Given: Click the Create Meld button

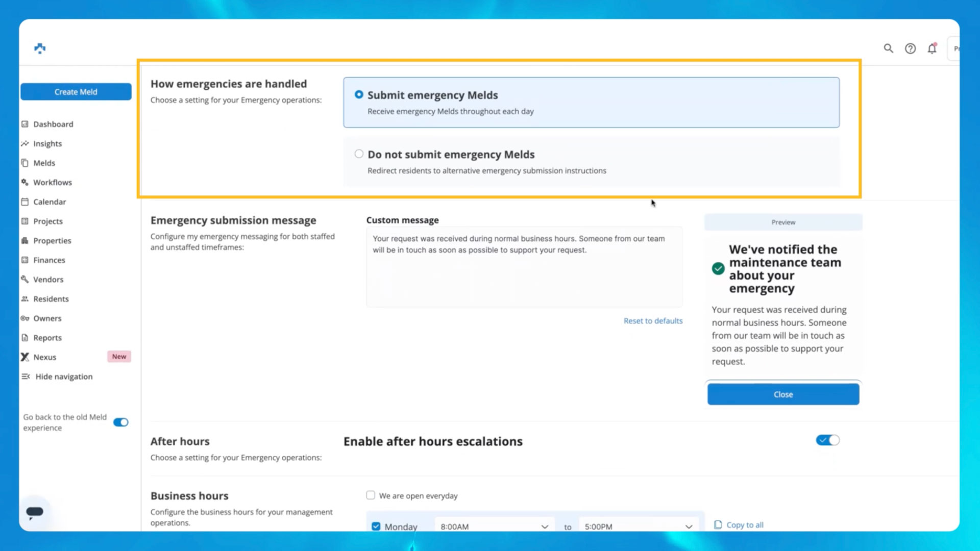Looking at the screenshot, I should point(76,92).
